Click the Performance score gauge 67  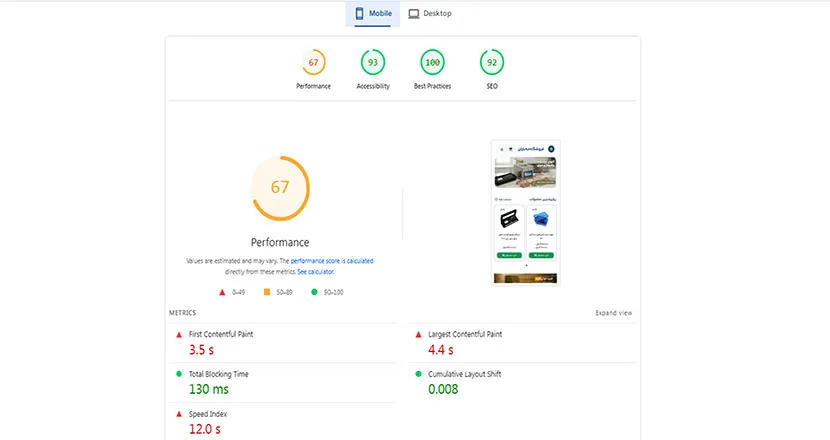pos(313,63)
